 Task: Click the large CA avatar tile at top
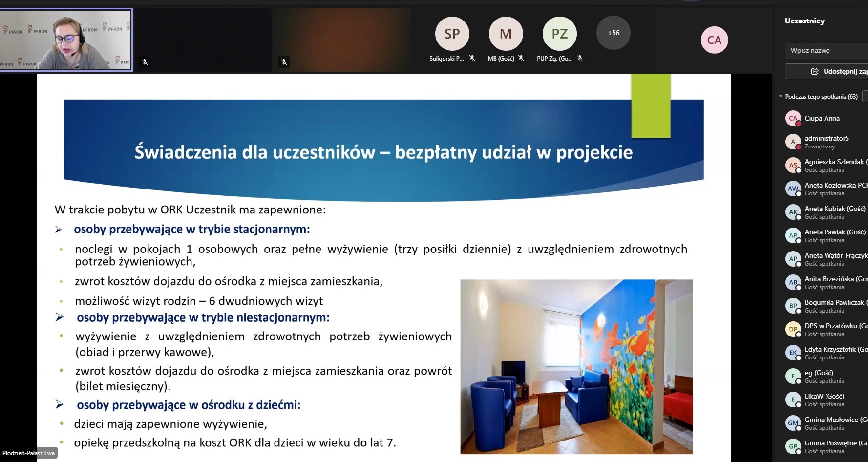click(714, 40)
